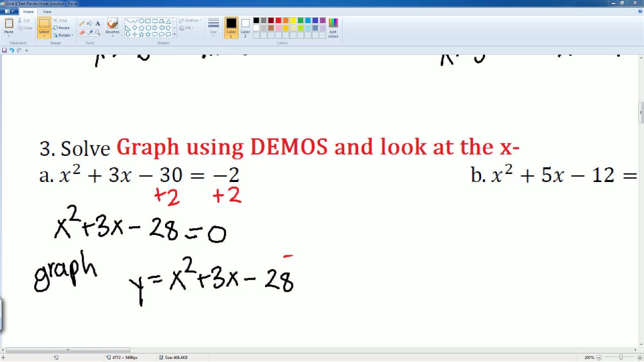Choose the Four-point star shape

click(135, 34)
